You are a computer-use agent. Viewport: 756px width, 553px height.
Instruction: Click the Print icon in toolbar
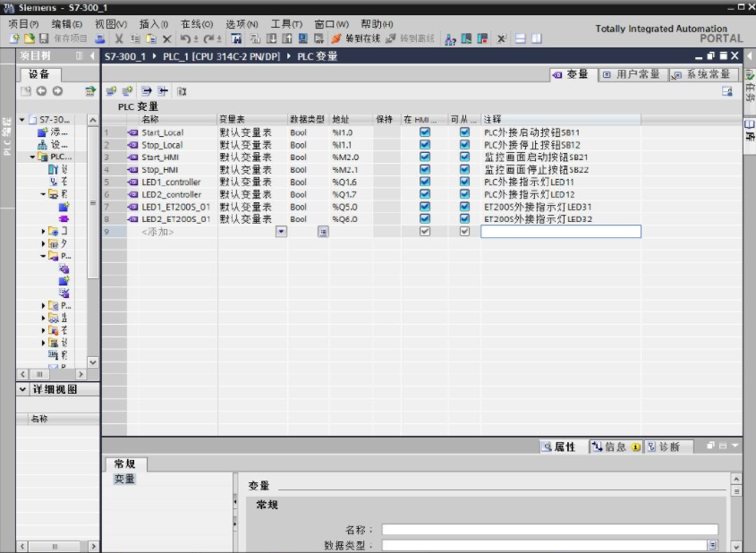coord(100,38)
